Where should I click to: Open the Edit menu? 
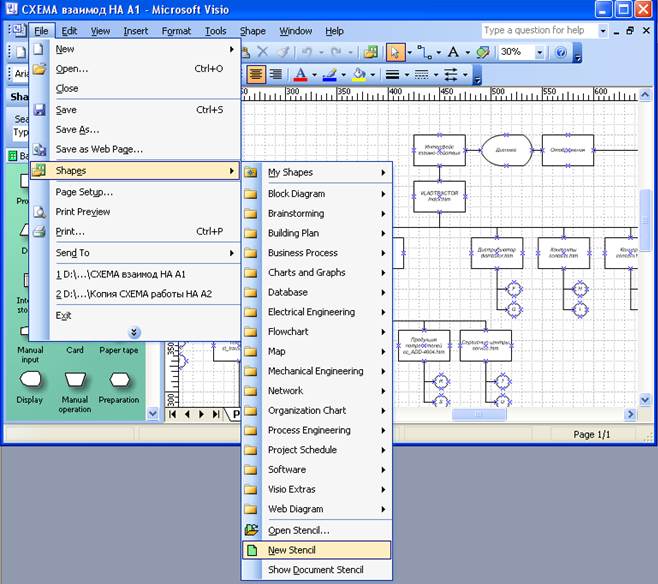(69, 31)
